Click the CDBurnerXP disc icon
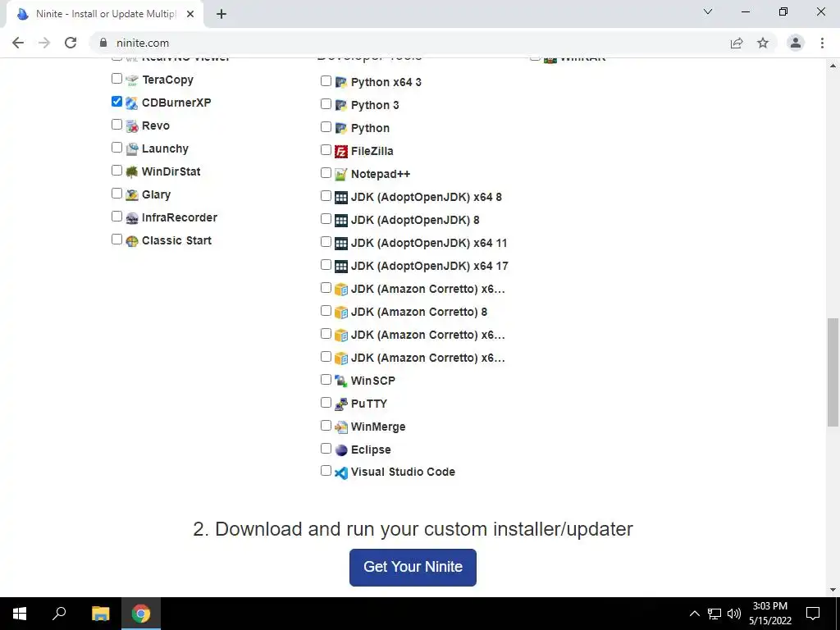The image size is (840, 630). (x=132, y=103)
